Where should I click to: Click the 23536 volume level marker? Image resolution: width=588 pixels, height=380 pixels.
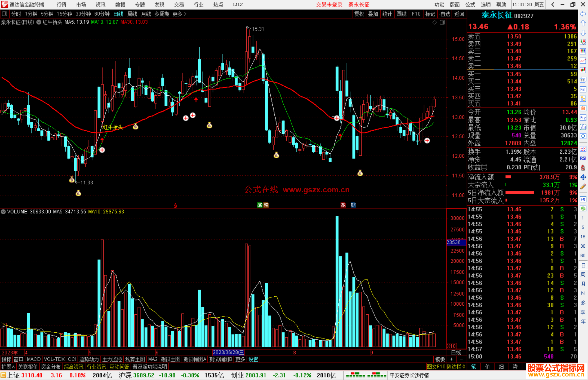(454, 242)
